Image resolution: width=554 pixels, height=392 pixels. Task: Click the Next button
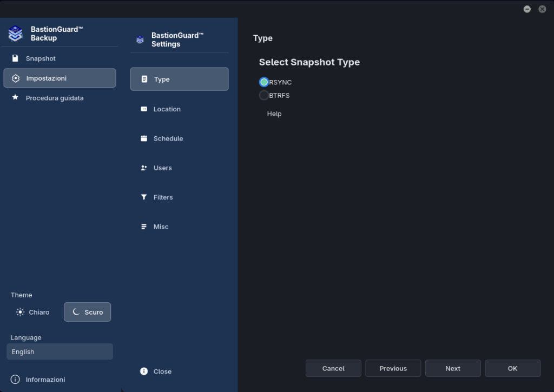[x=453, y=368]
